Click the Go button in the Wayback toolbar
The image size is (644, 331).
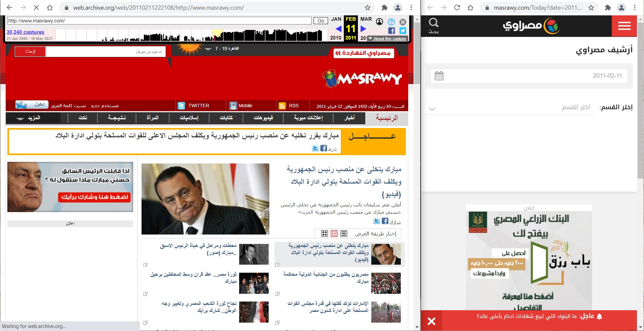click(x=321, y=21)
